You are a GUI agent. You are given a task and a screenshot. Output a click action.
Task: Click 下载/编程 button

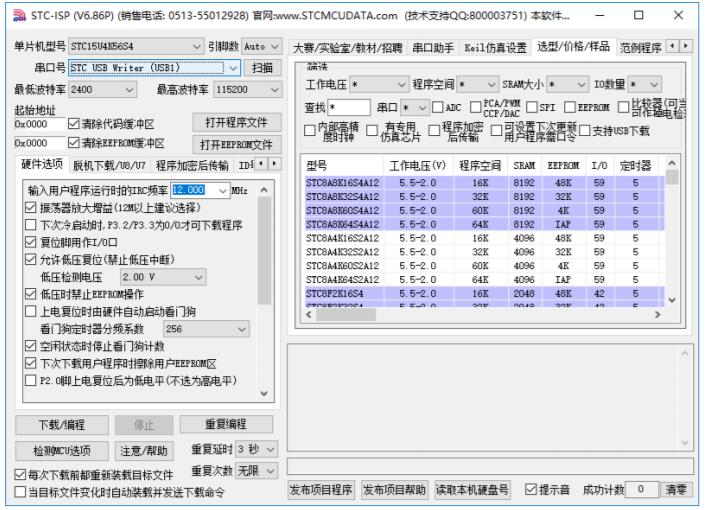[62, 424]
